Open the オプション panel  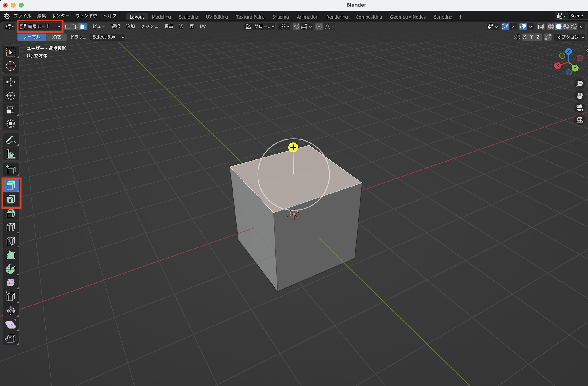click(569, 37)
